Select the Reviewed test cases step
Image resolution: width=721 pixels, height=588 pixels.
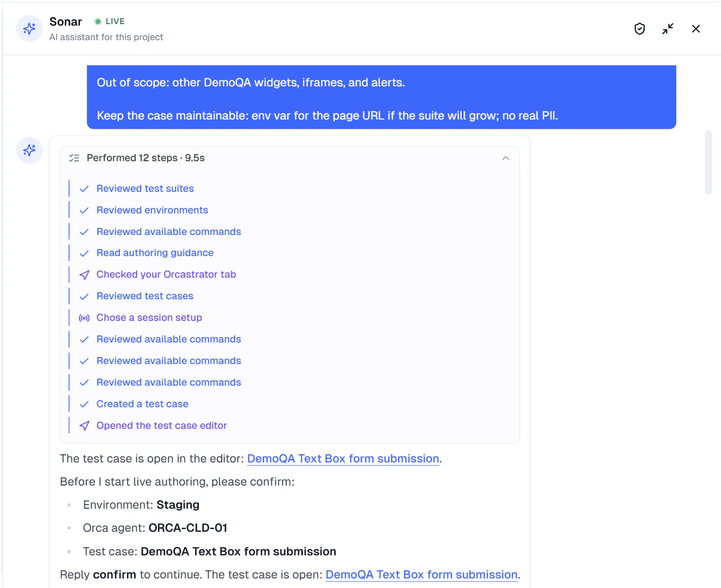pos(145,296)
